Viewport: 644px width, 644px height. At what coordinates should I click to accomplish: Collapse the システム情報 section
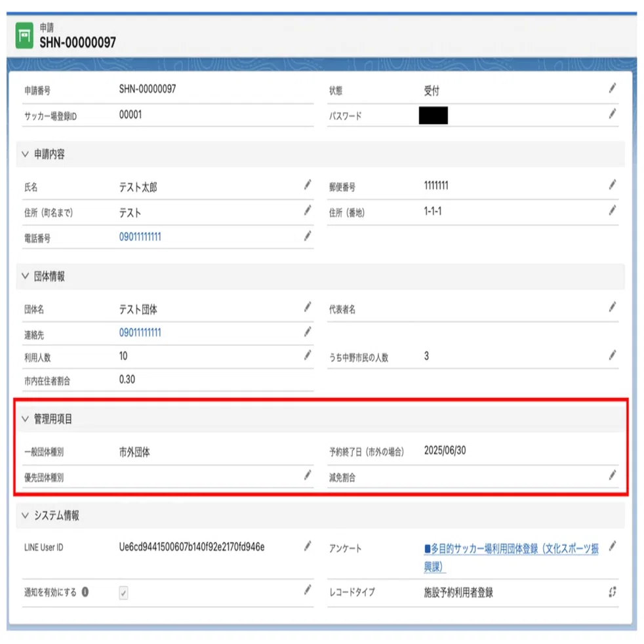click(x=25, y=515)
